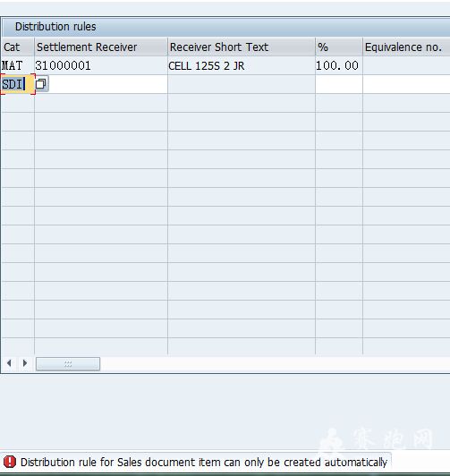Open the search help icon beside SDI
This screenshot has width=450, height=476.
(41, 84)
